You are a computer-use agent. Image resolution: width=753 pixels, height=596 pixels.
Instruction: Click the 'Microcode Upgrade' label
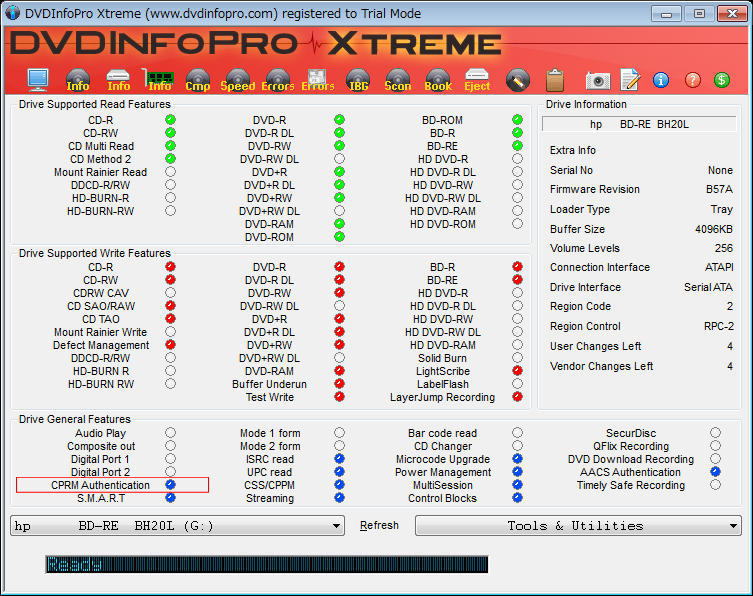(x=442, y=459)
